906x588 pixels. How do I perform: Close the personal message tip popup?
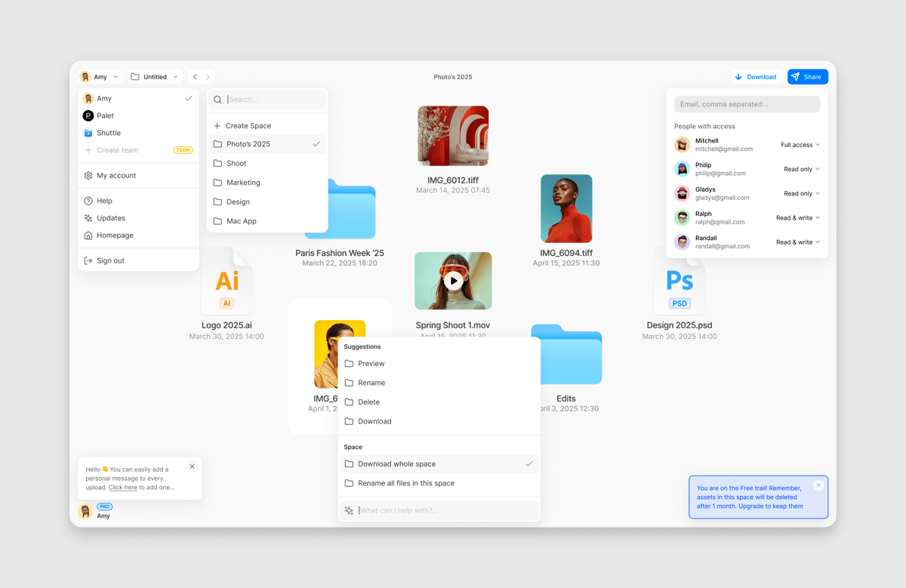tap(192, 466)
